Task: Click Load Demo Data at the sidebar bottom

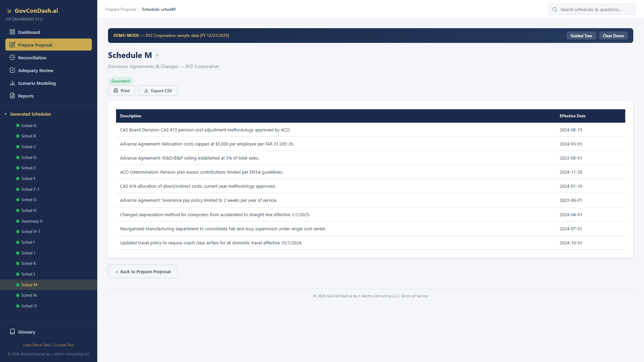Action: pyautogui.click(x=37, y=345)
